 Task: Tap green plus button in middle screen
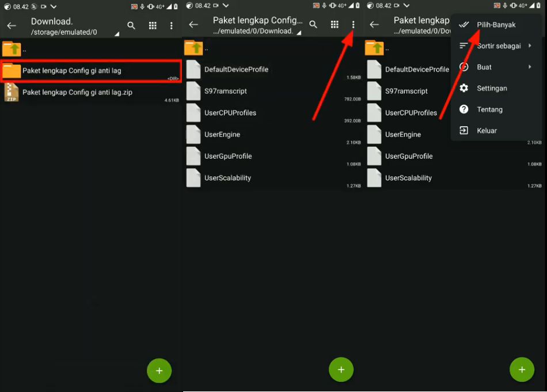pos(341,370)
